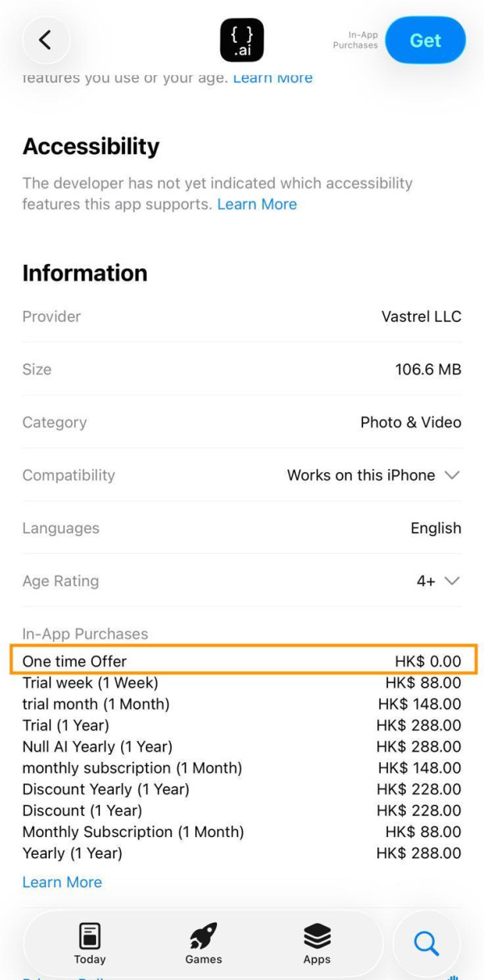The height and width of the screenshot is (980, 484).
Task: Tap the blue Get button
Action: pyautogui.click(x=425, y=40)
